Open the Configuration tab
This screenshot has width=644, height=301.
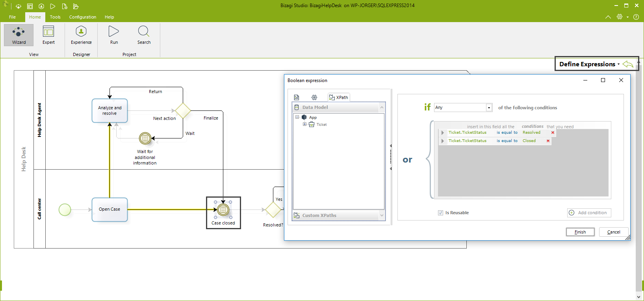83,17
